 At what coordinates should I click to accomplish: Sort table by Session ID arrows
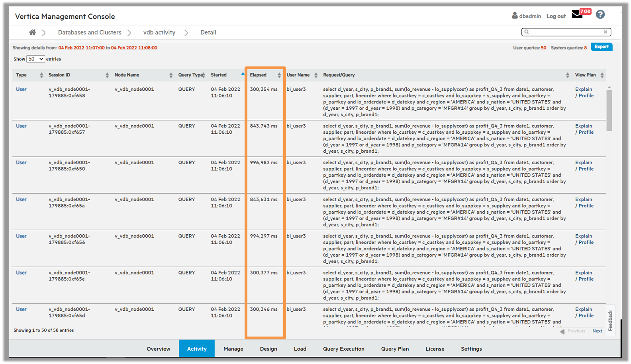coord(107,75)
